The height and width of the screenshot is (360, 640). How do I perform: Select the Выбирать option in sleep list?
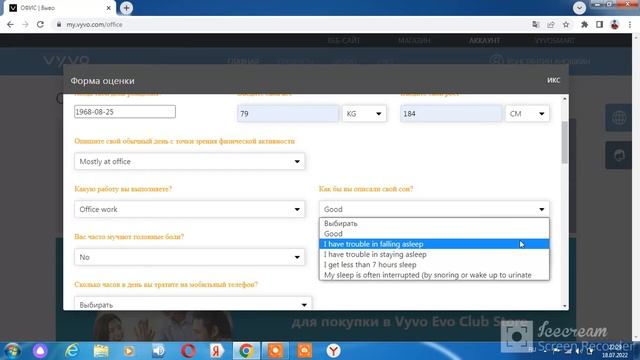[x=434, y=223]
